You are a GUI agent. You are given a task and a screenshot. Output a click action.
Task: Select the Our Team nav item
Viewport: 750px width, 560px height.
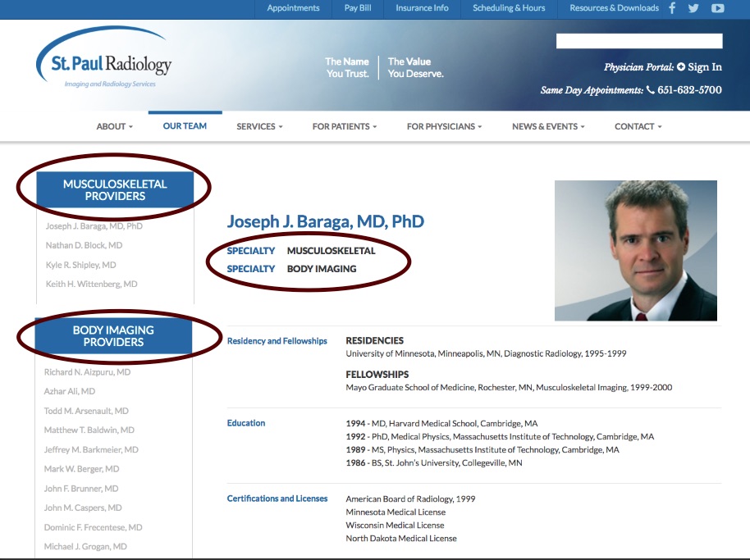(x=185, y=126)
